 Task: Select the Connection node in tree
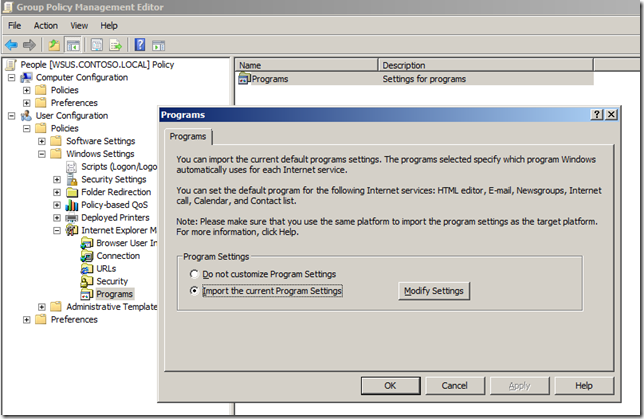point(117,256)
